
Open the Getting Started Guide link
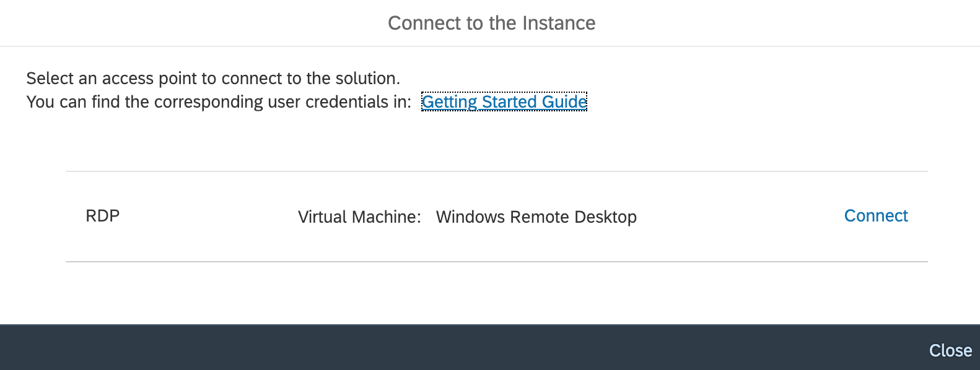point(504,101)
